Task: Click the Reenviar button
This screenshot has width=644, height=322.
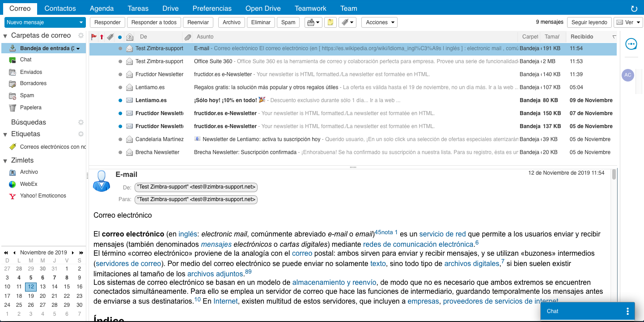Action: pyautogui.click(x=198, y=22)
